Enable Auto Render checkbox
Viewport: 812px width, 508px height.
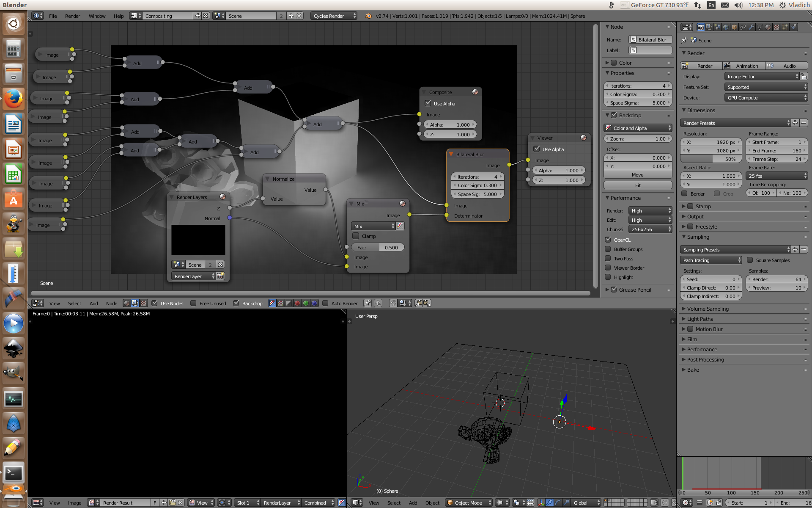(x=325, y=303)
